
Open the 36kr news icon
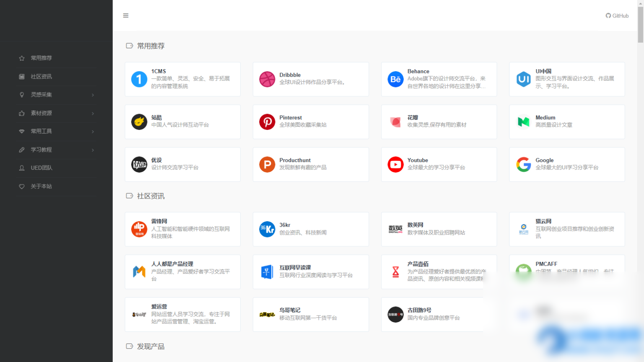point(267,229)
